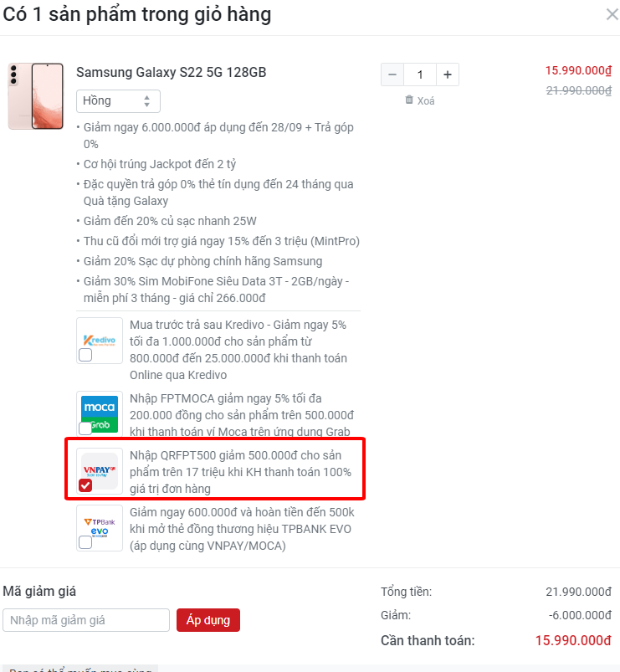Click the dropdown arrows on color selector

[147, 101]
